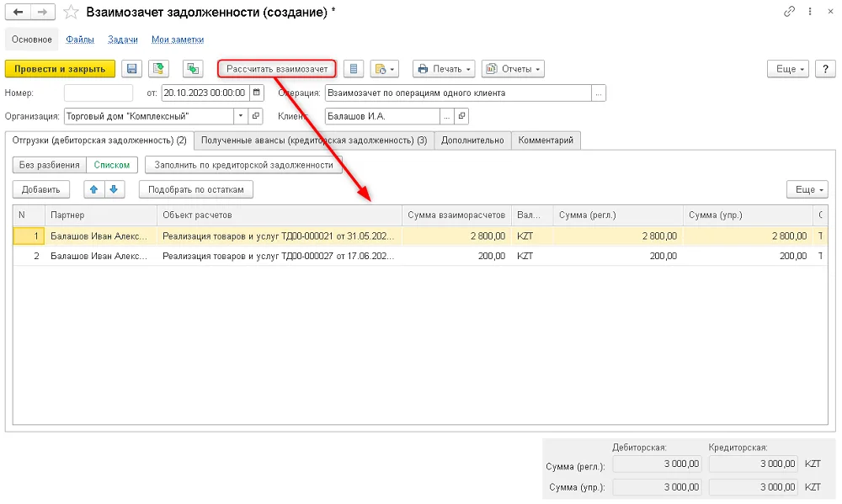Open the Комментарий tab

click(x=546, y=140)
